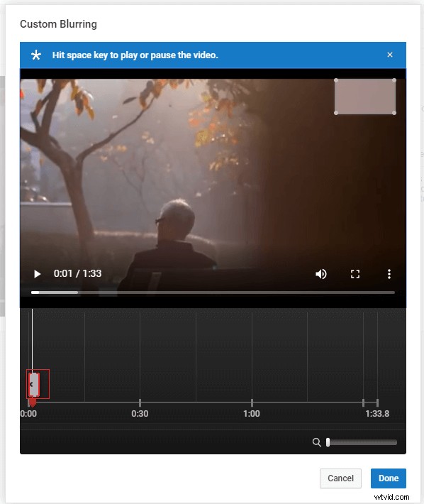
Task: Enter fullscreen mode in video player
Action: coord(355,274)
